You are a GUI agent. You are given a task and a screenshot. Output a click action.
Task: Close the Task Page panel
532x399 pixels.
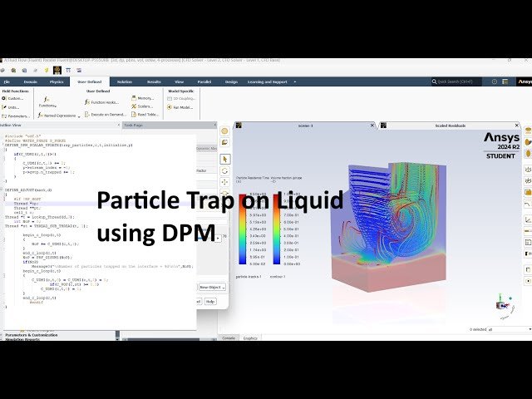(x=214, y=126)
